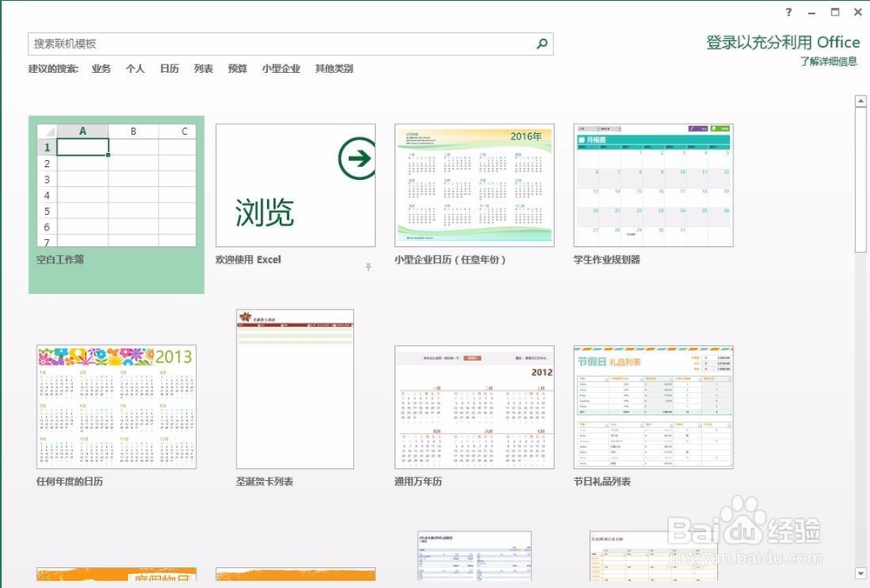Choose the 节日礼品列表 template

click(653, 407)
